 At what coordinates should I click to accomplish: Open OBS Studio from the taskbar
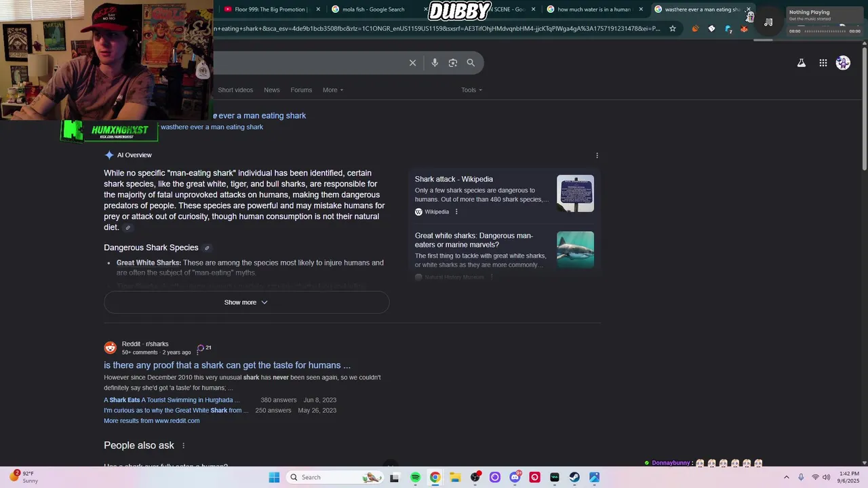[475, 477]
